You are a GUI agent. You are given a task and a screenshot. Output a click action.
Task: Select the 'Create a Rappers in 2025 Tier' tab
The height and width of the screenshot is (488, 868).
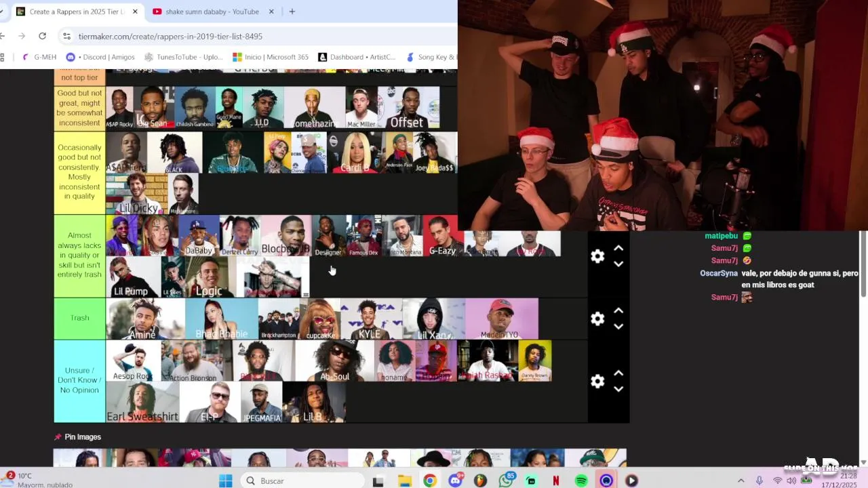(77, 12)
